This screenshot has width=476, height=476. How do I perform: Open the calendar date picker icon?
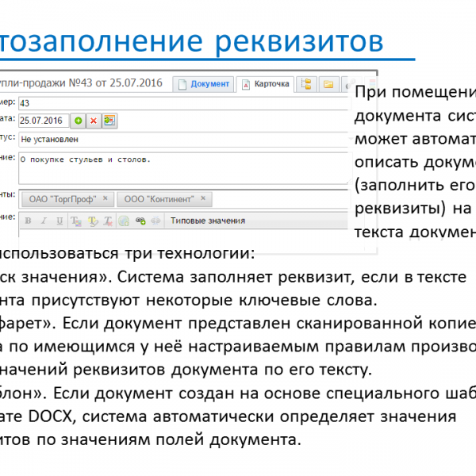109,121
